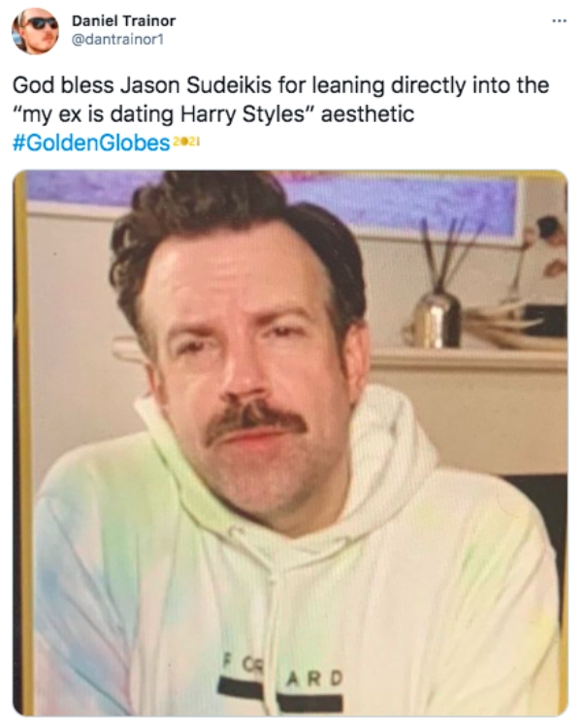Open the tweet's more options ellipsis menu
This screenshot has width=582, height=728.
click(559, 21)
